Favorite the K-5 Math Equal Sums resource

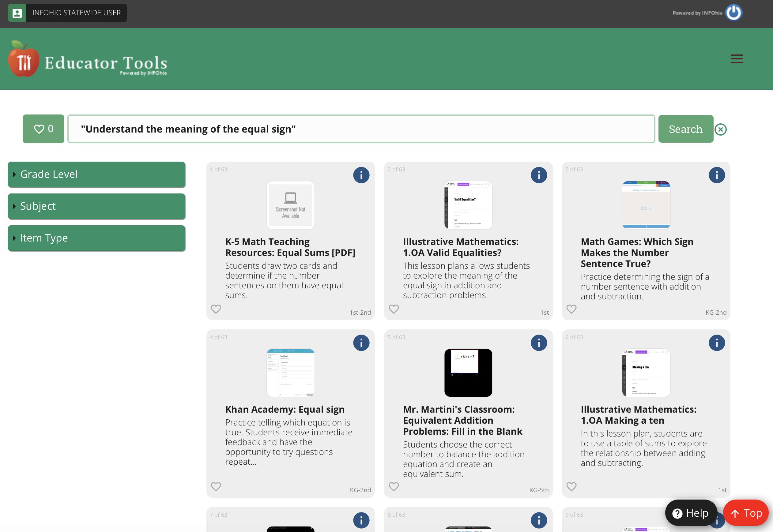coord(216,309)
